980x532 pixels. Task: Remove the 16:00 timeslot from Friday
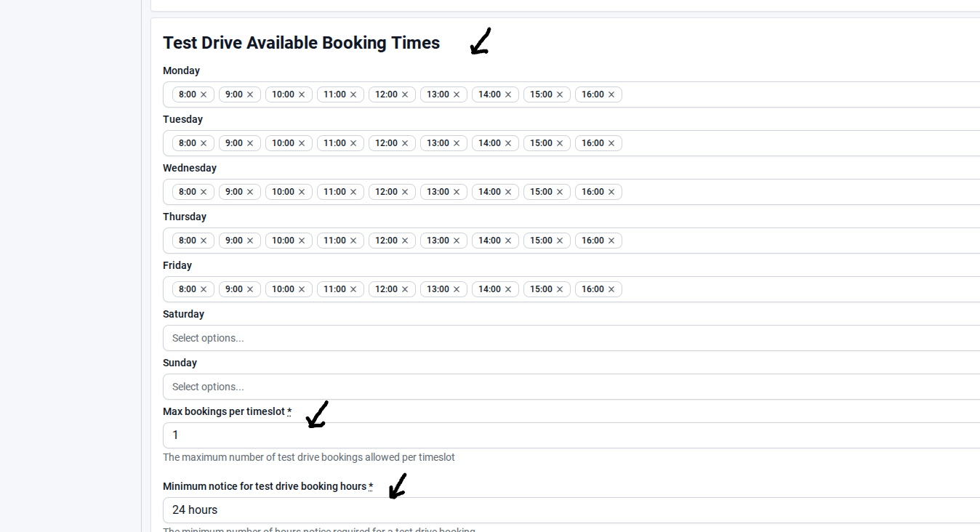pos(611,289)
